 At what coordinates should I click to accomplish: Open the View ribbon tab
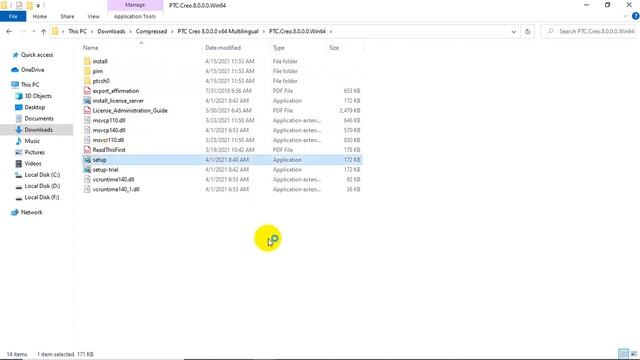[93, 16]
